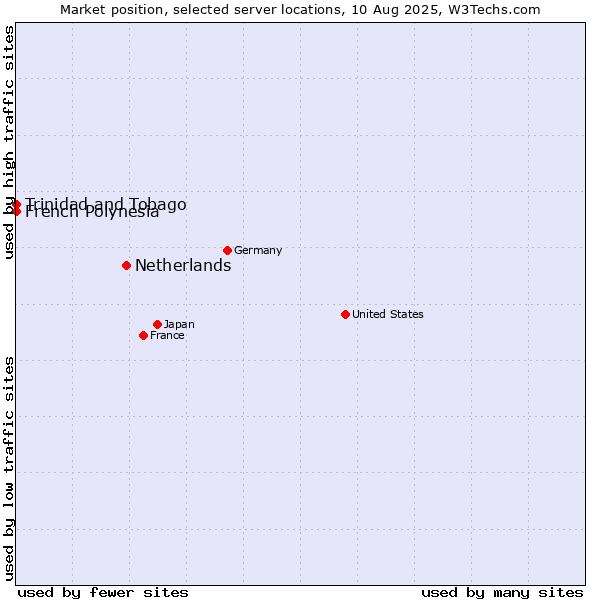Click the 'used by fewer sites' axis label
The width and height of the screenshot is (600, 600).
(x=103, y=593)
